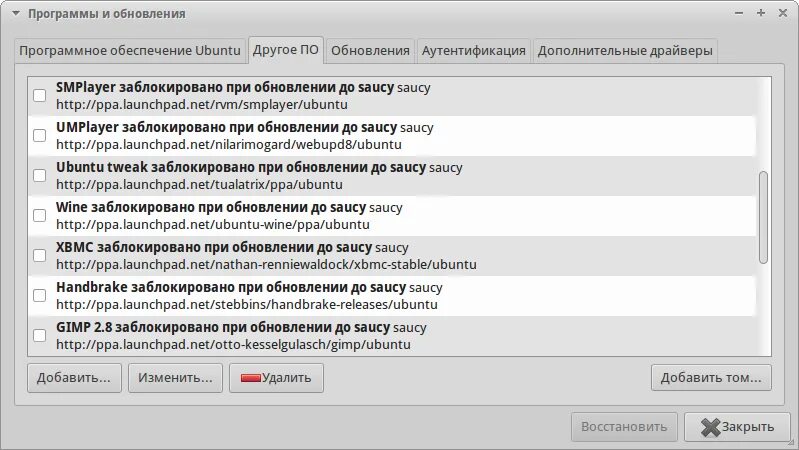Enable the SMPlayer repository checkbox
Viewport: 799px width, 450px height.
pos(40,95)
